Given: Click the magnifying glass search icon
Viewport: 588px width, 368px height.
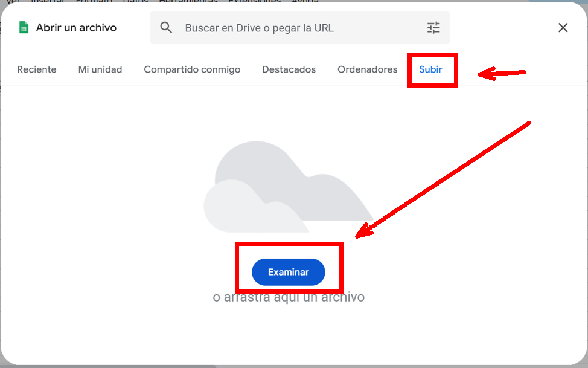Looking at the screenshot, I should (166, 28).
